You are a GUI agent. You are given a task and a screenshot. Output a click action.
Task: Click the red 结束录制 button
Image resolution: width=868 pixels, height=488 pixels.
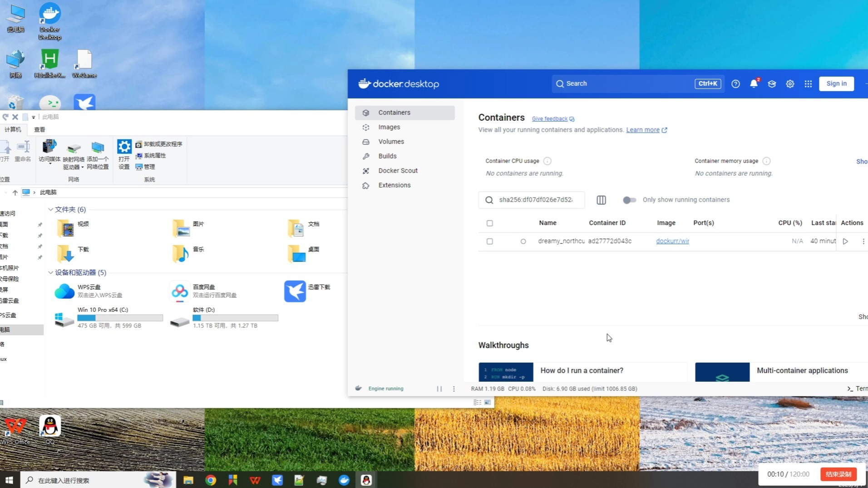838,474
